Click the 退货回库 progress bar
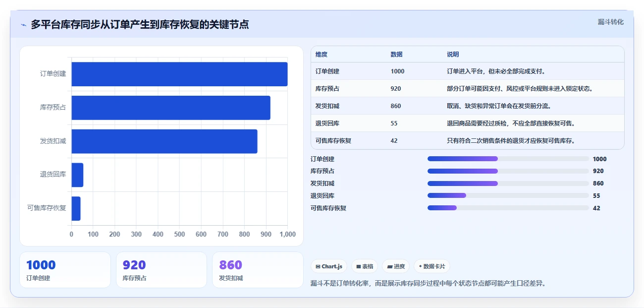Image resolution: width=644 pixels, height=308 pixels. [508, 195]
